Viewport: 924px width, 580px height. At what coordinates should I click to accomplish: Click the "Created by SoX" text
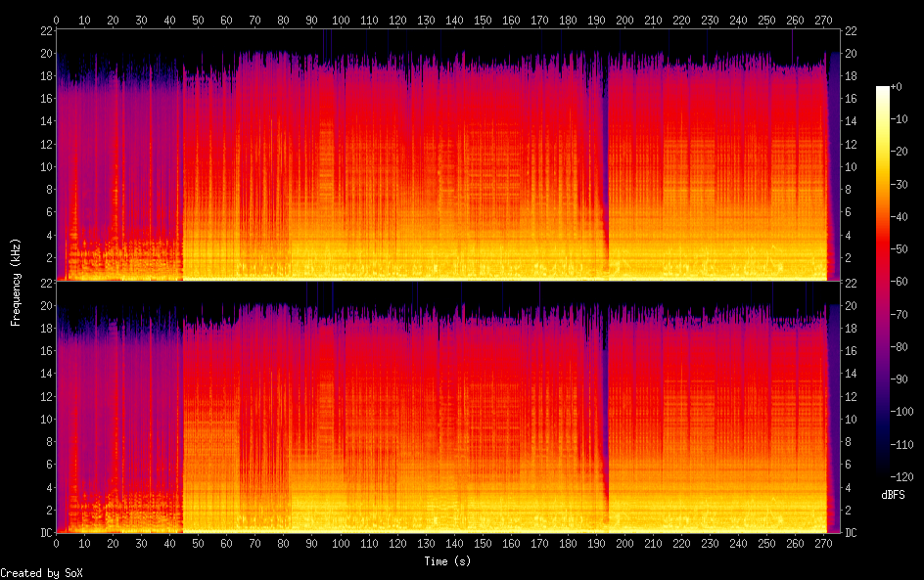(x=41, y=573)
